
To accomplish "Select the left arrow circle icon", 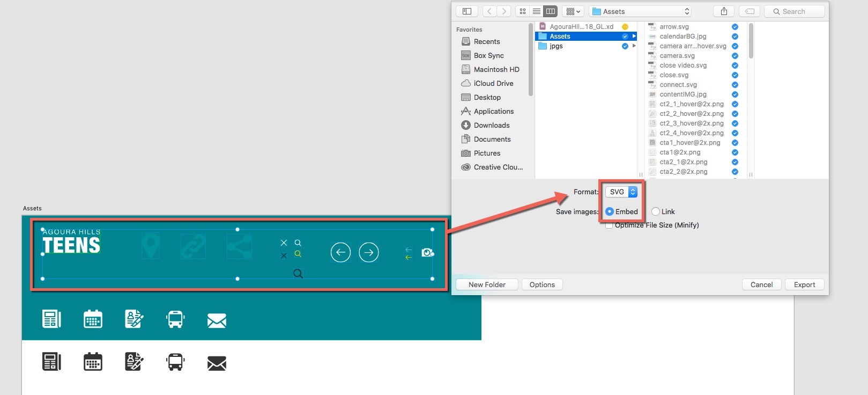I will 340,252.
